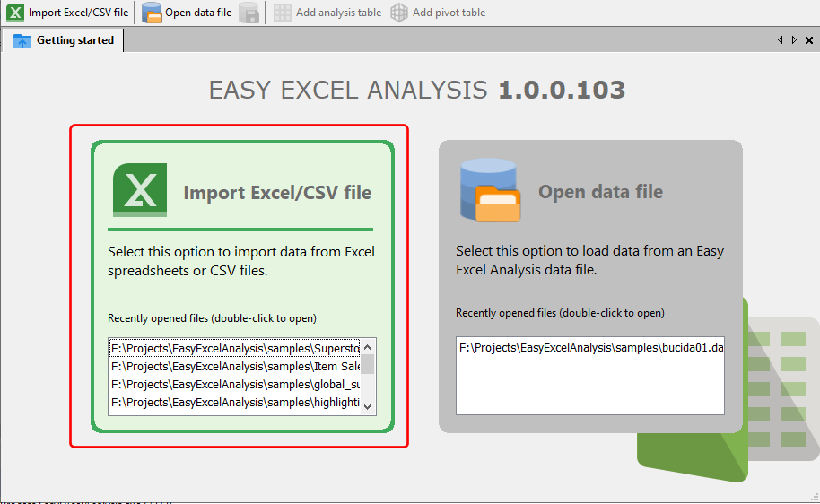Click the Open data file card heading
Image resolution: width=820 pixels, height=504 pixels.
click(600, 192)
